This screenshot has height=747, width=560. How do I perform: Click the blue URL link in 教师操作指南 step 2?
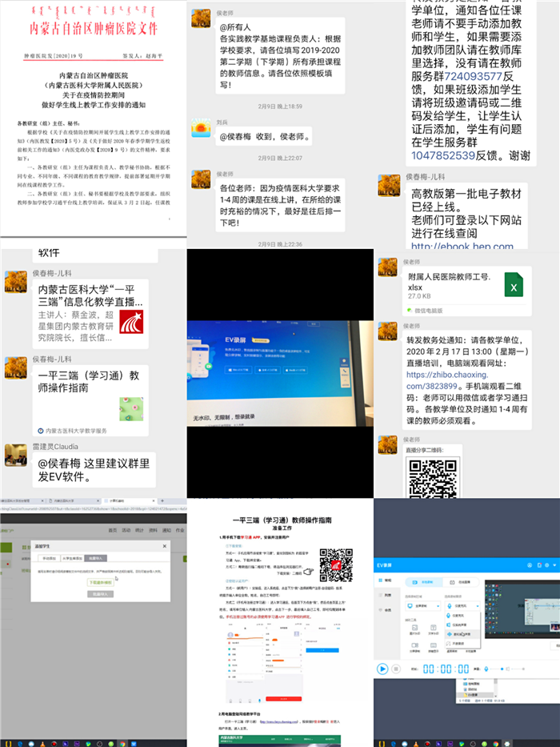[279, 721]
